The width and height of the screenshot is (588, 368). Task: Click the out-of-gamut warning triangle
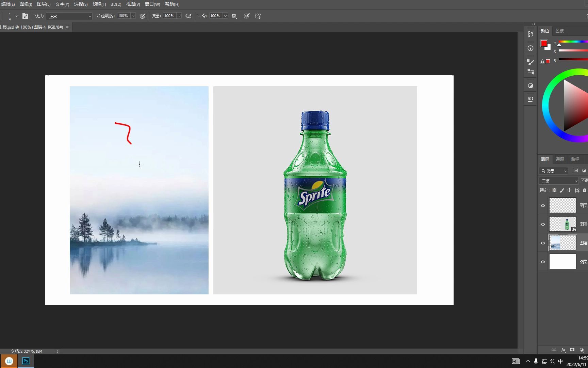[542, 61]
